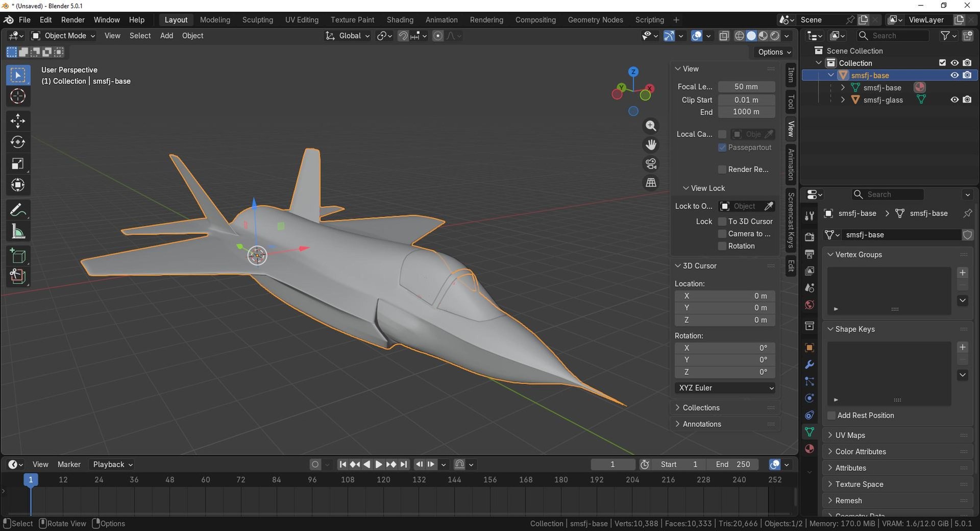This screenshot has height=531, width=980.
Task: Pick the Measure tool
Action: click(x=18, y=232)
